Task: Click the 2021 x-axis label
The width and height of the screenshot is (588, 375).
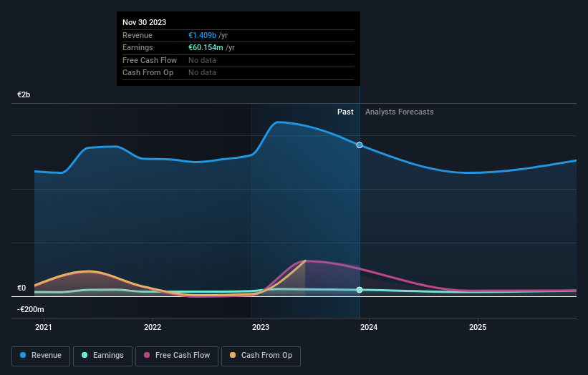Action: point(44,327)
